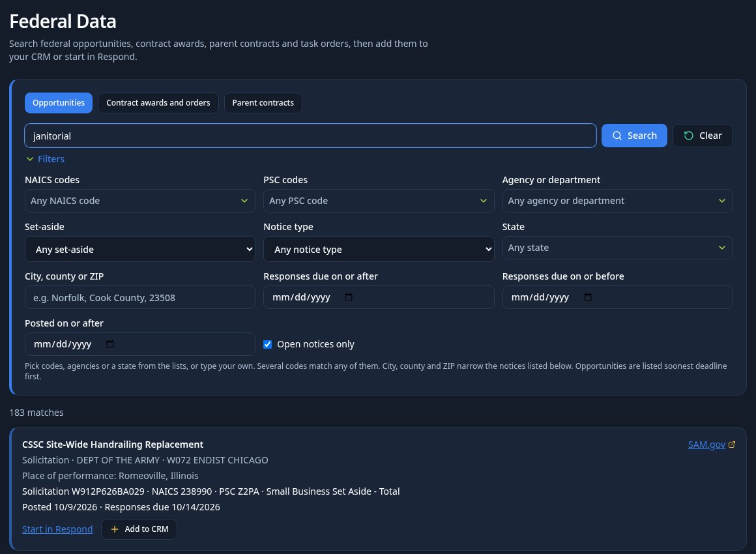Click the Solicitation W912P626BA029 details line
756x554 pixels.
211,492
